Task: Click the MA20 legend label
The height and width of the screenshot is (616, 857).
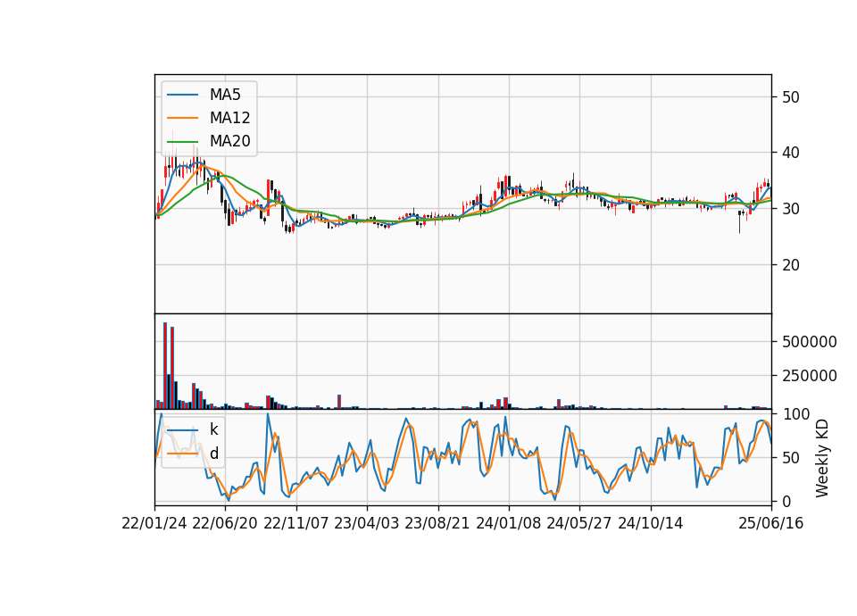Action: [x=229, y=141]
